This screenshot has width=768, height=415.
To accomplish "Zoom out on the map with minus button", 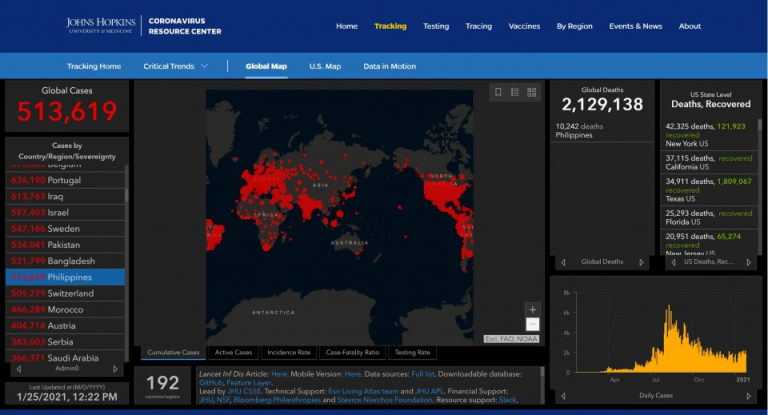I will (x=532, y=325).
